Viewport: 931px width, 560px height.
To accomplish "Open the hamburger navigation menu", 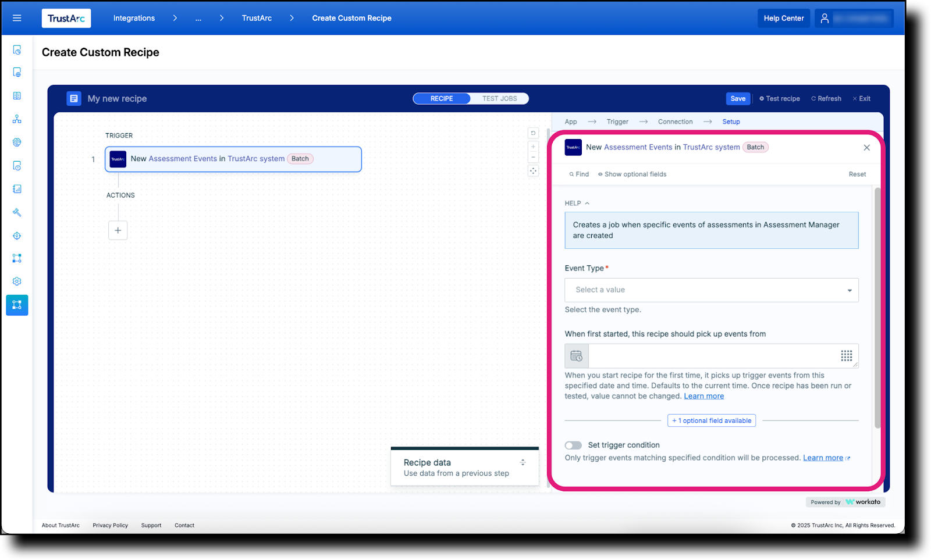I will [x=17, y=17].
